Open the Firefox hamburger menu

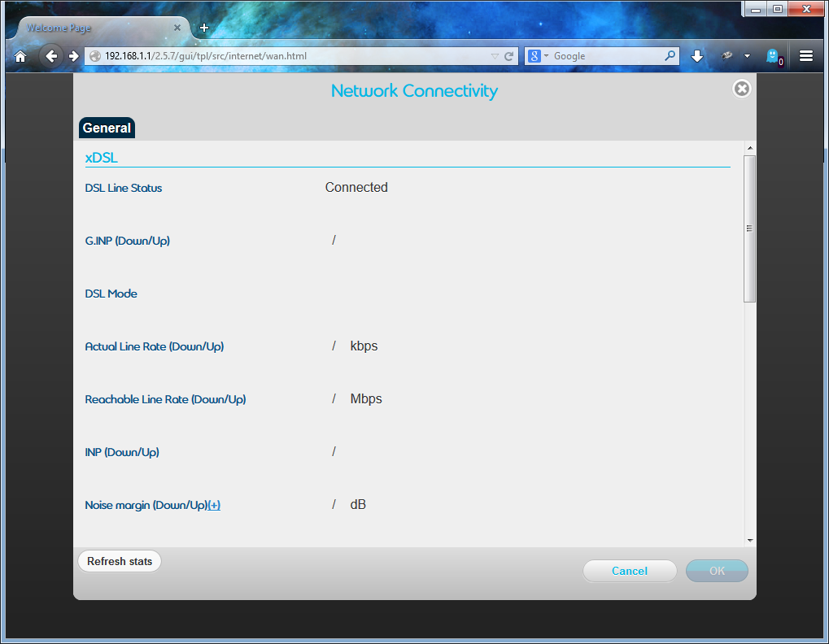coord(806,56)
